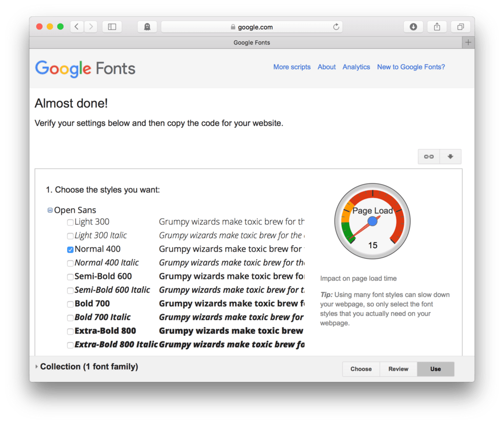Click the 'Verify your settings below' sentence

coord(159,123)
